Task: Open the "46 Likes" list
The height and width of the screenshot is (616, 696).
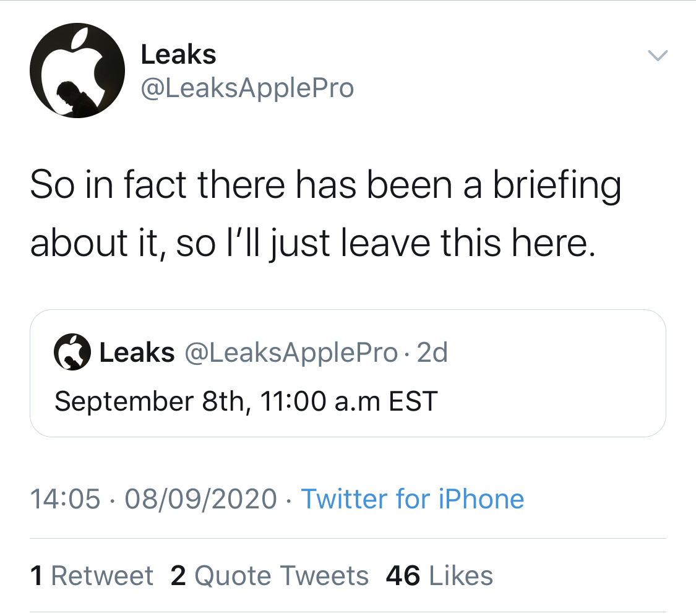Action: (439, 576)
